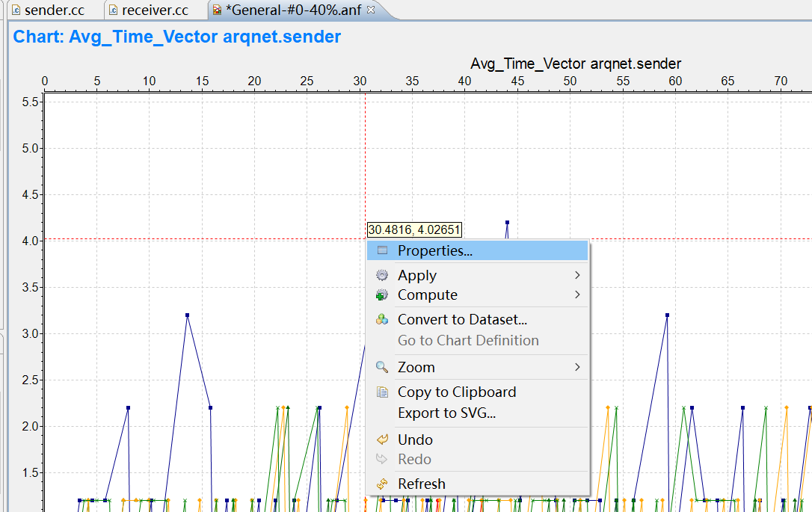Click the coordinate tooltip 30.4816, 4.02651
This screenshot has height=512, width=812.
point(413,230)
